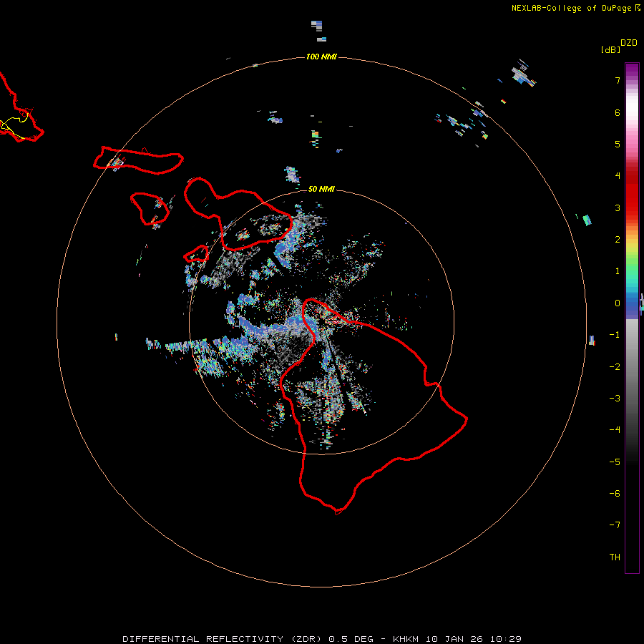Click the DZD legend title

click(x=629, y=43)
